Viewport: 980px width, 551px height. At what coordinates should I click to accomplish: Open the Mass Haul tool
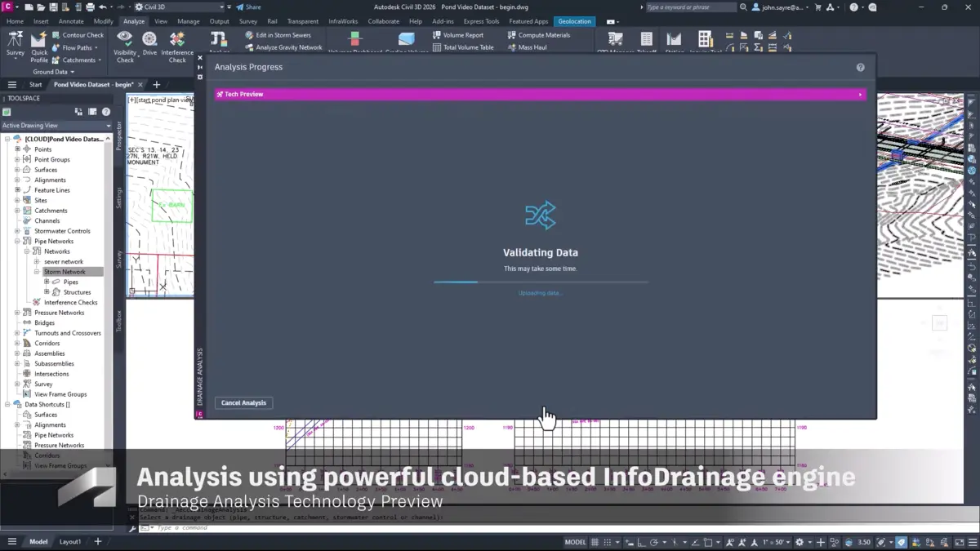click(x=527, y=47)
